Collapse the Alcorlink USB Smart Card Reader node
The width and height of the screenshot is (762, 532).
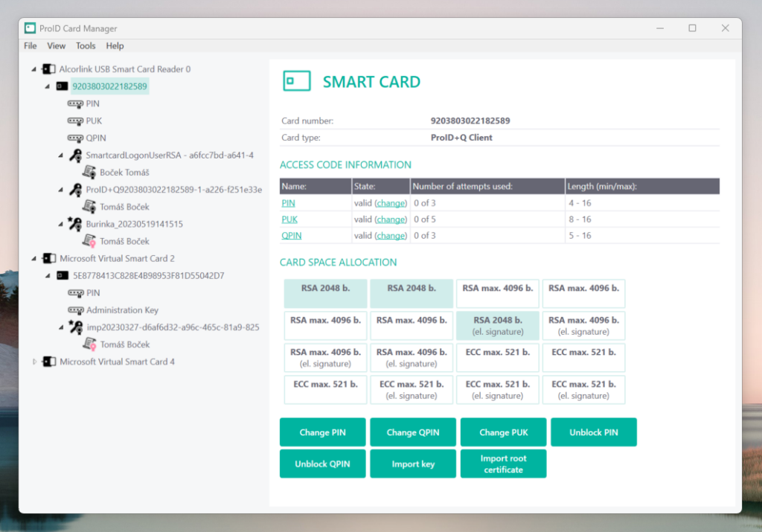tap(34, 69)
